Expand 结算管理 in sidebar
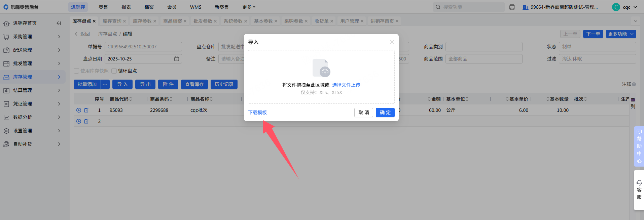This screenshot has height=220, width=644. 59,90
